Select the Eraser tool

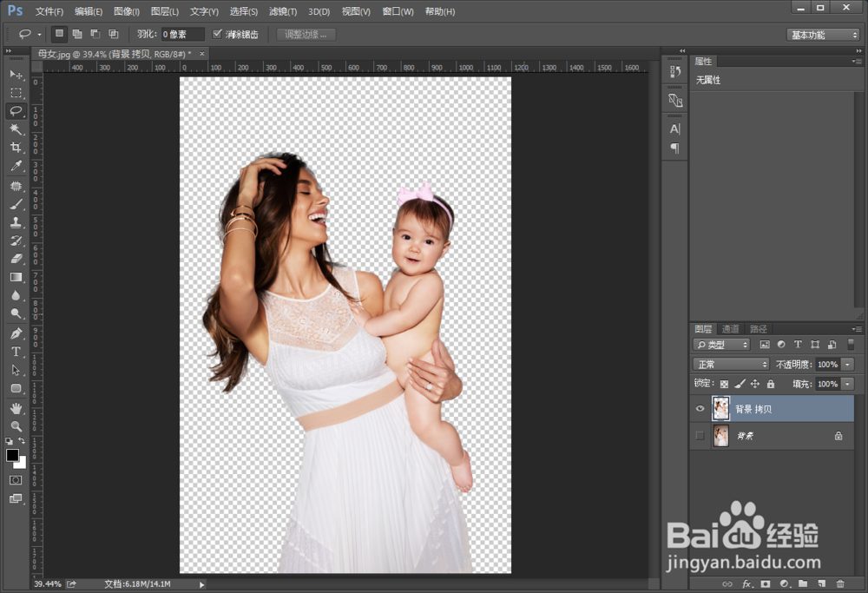point(16,259)
